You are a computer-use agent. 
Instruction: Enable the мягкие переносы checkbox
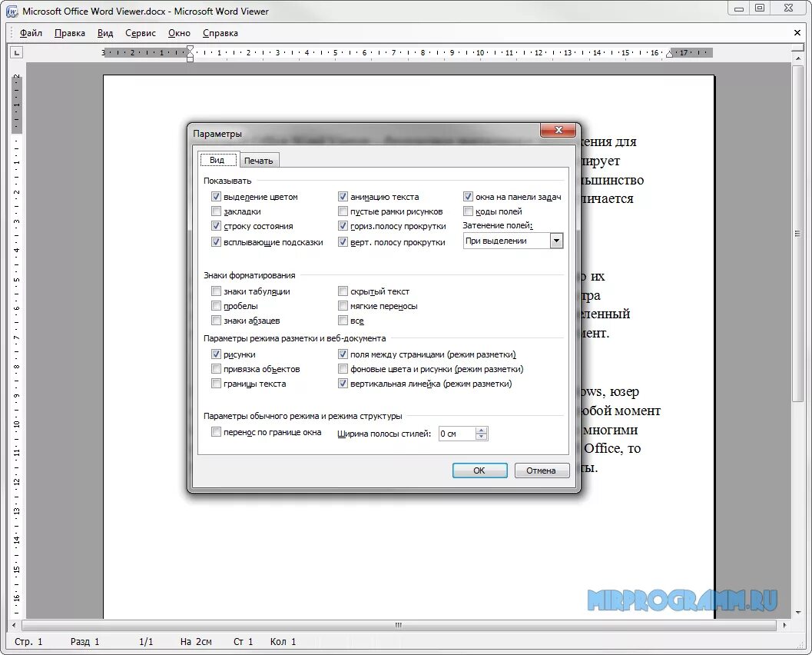coord(343,305)
